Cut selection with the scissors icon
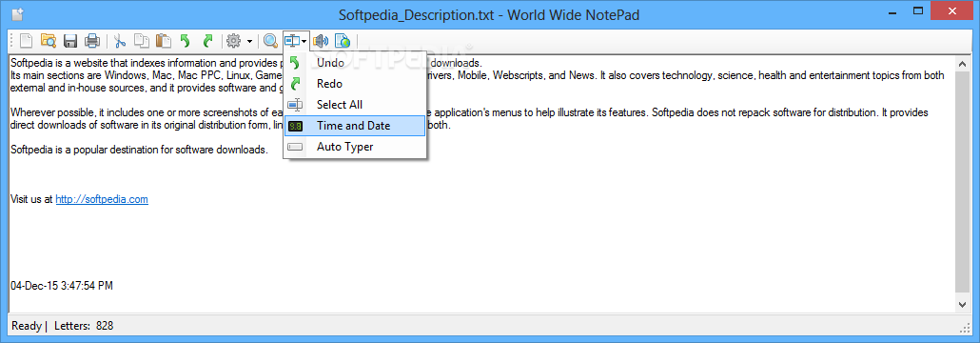This screenshot has height=343, width=980. pyautogui.click(x=120, y=41)
